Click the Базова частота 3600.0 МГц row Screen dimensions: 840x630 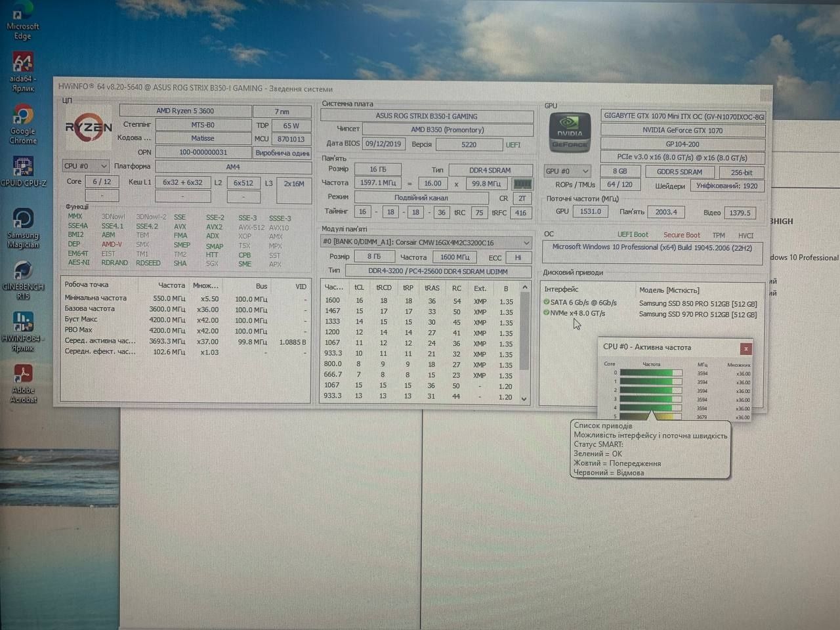click(185, 309)
